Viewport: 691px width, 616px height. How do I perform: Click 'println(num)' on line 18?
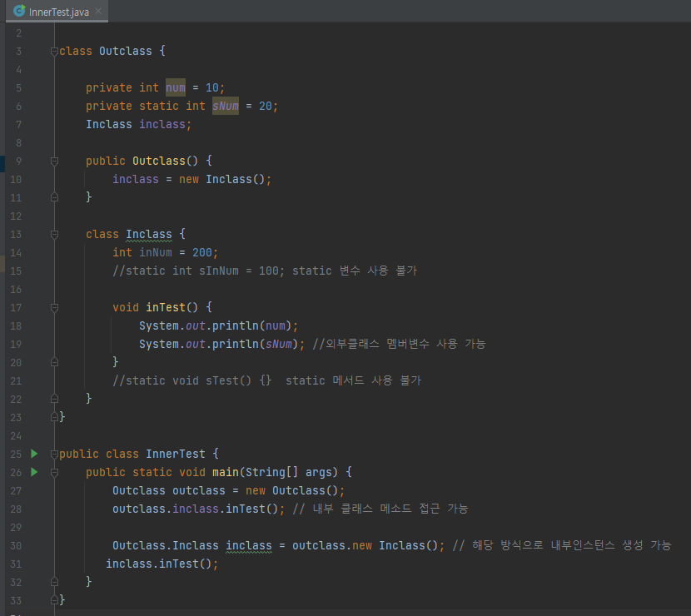[x=251, y=325]
